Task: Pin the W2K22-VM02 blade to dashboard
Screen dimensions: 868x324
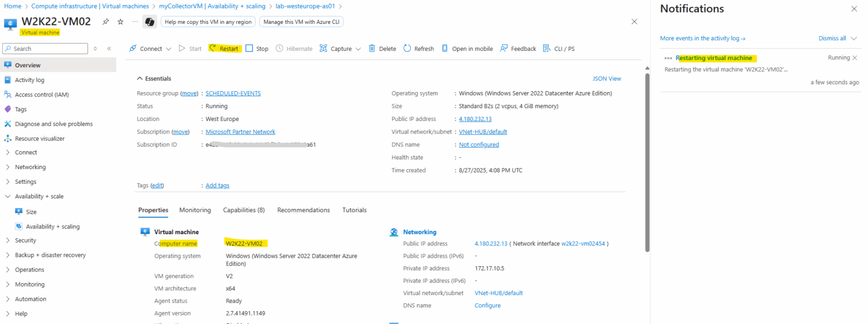Action: [x=106, y=21]
